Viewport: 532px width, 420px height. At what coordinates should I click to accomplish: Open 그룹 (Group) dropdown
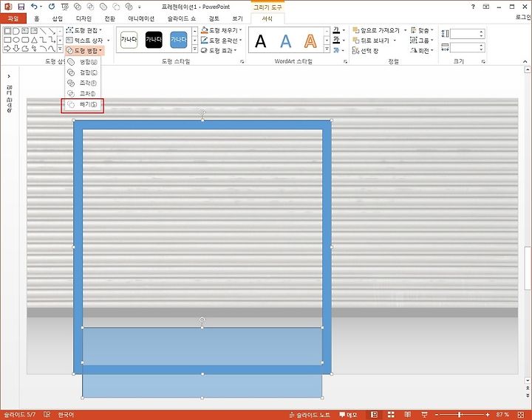point(422,41)
